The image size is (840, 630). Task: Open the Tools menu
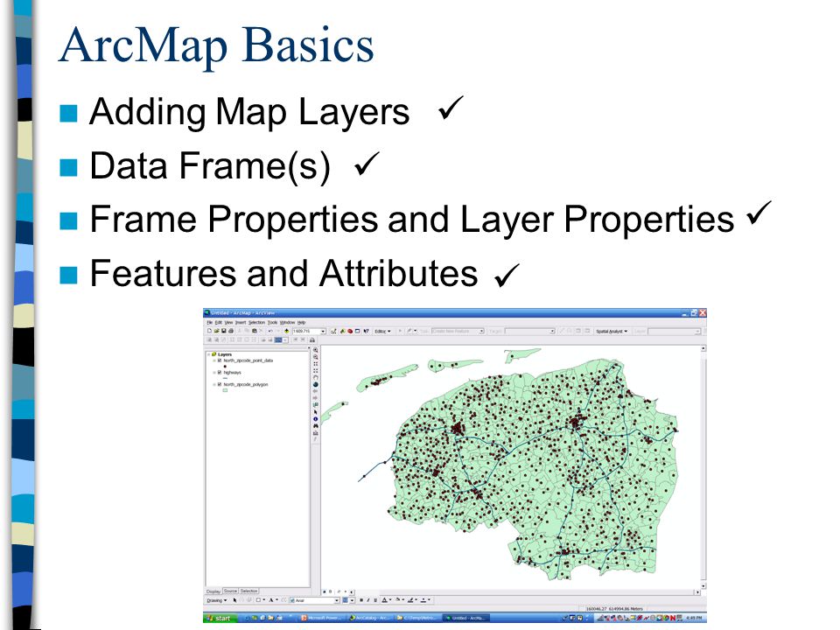(x=273, y=323)
